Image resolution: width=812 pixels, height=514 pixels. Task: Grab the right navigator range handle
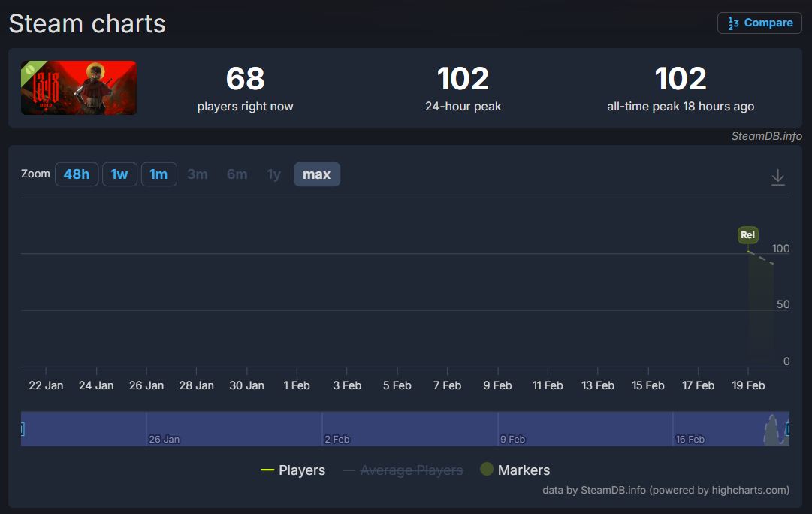pyautogui.click(x=788, y=428)
